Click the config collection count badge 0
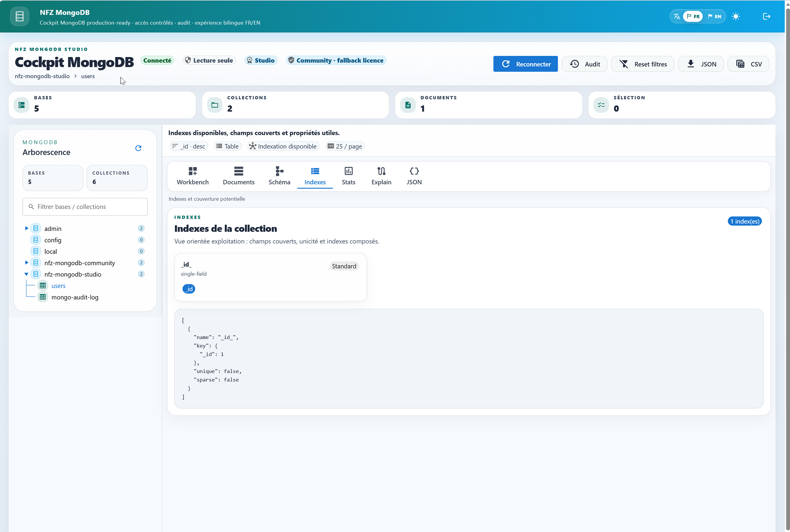The height and width of the screenshot is (532, 790). pos(141,240)
